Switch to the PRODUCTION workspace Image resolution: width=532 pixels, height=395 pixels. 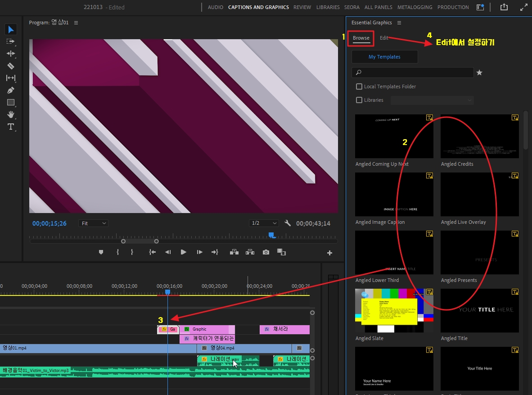pos(453,7)
